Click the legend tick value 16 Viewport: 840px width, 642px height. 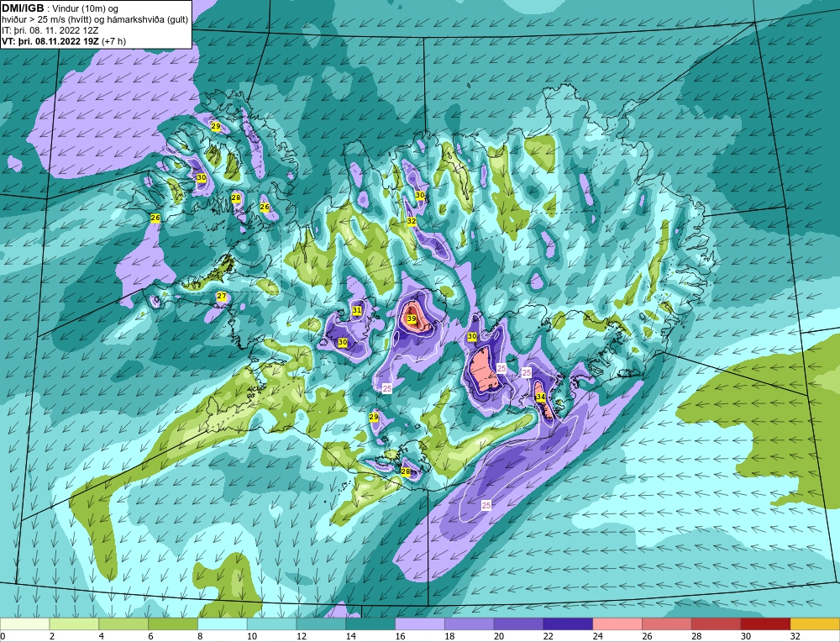point(400,636)
